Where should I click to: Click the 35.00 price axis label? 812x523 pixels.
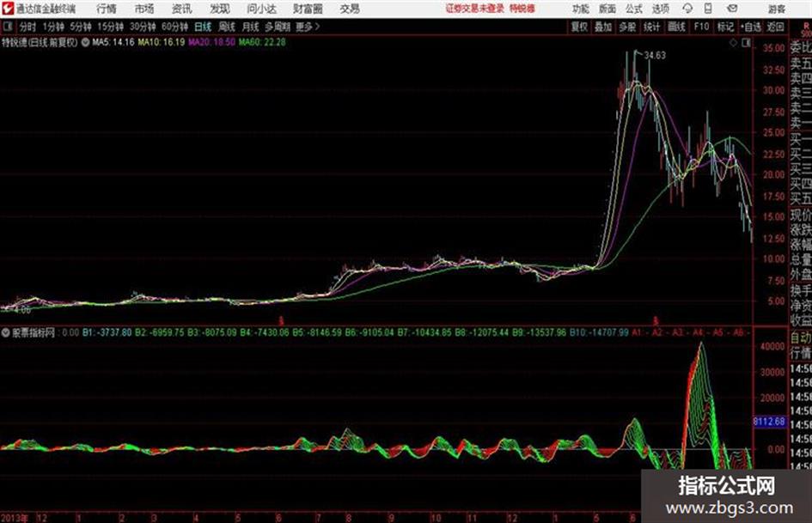[773, 47]
